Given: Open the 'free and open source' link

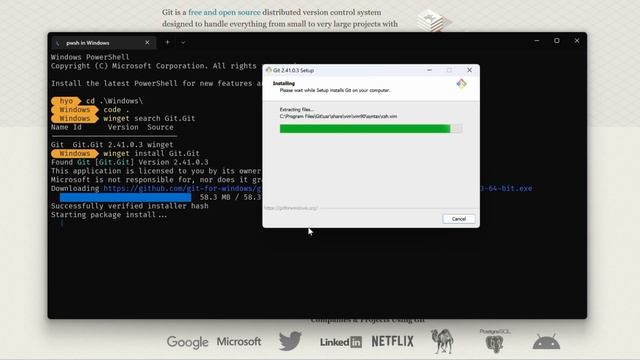Looking at the screenshot, I should point(224,12).
